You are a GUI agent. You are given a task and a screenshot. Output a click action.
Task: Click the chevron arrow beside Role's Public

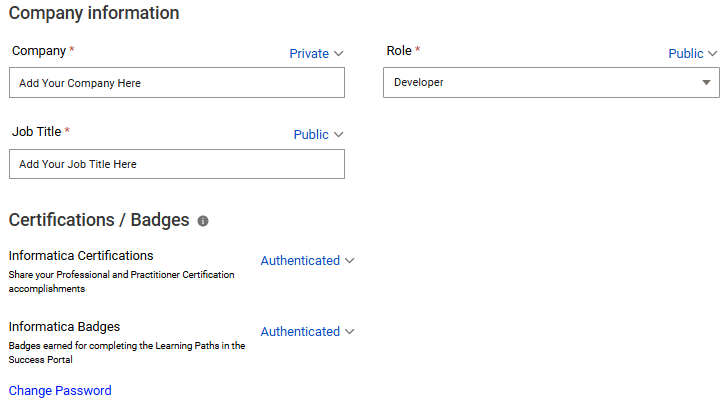pos(713,54)
